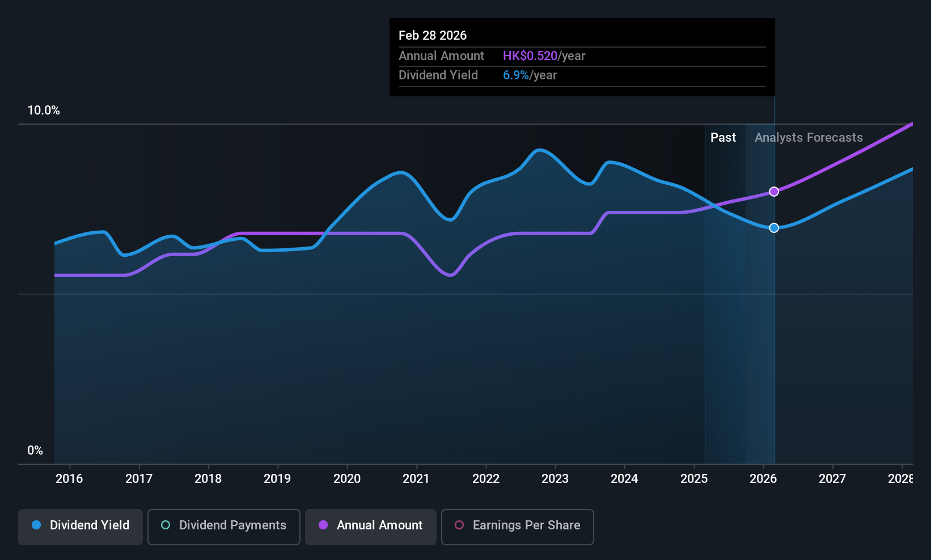Enable the Dividend Payments series
The height and width of the screenshot is (560, 931).
pos(223,527)
